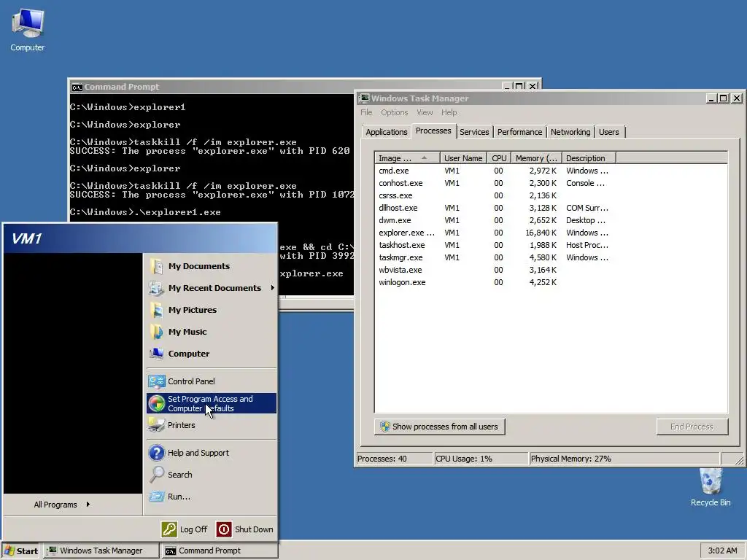Screen dimensions: 747x560
Task: Click Command Prompt taskbar button
Action: [x=220, y=551]
